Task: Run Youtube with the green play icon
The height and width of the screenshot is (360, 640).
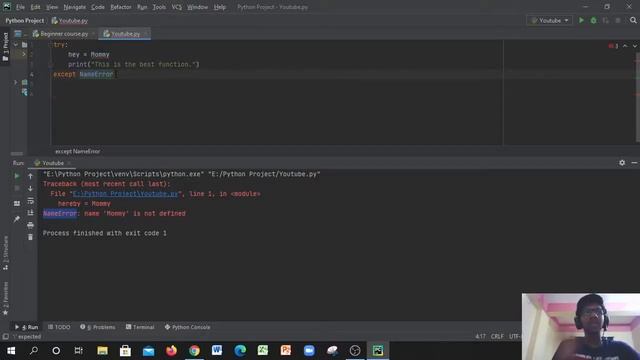Action: tap(581, 20)
